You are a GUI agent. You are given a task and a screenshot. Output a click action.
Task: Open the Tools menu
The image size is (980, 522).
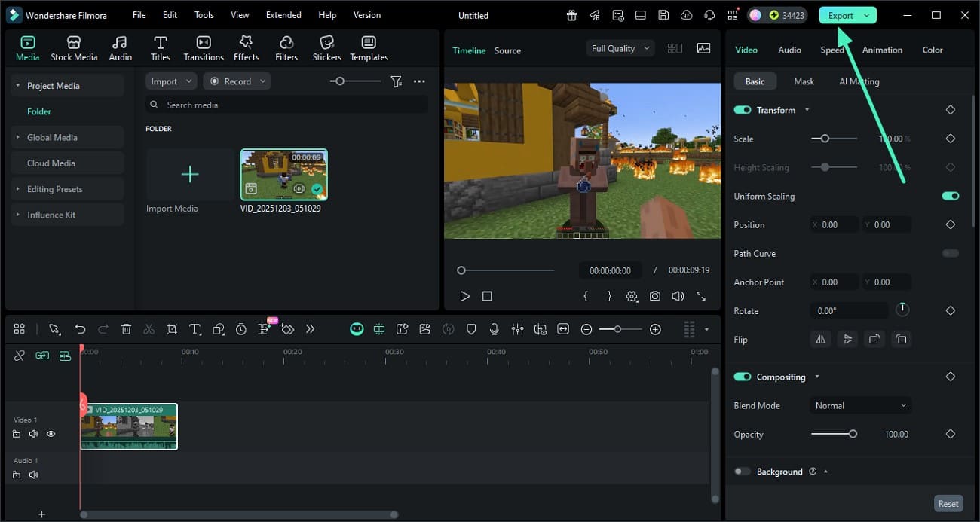click(203, 14)
